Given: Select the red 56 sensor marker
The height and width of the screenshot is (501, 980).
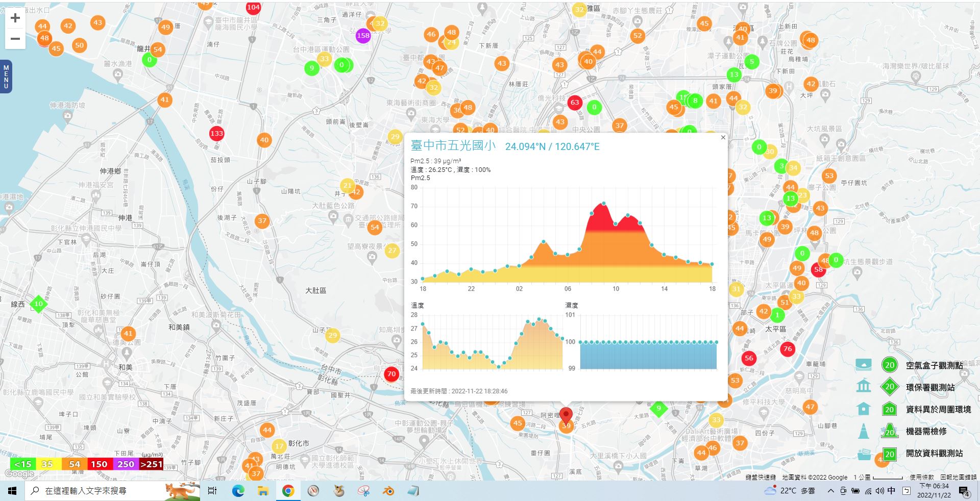Looking at the screenshot, I should coord(749,358).
